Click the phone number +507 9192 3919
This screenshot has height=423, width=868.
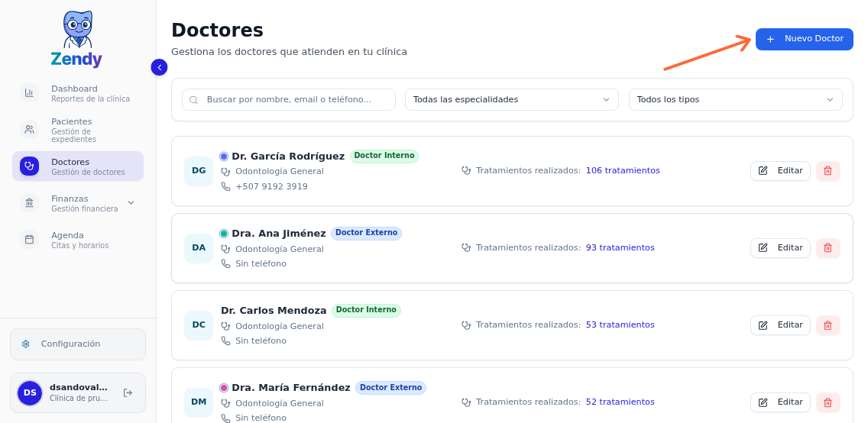click(271, 187)
